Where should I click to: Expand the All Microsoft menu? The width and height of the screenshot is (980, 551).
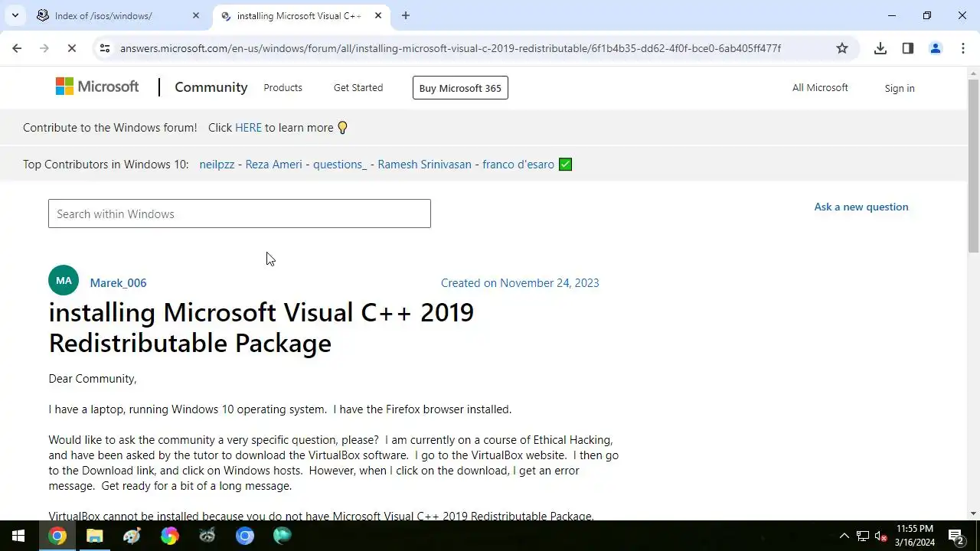point(820,87)
